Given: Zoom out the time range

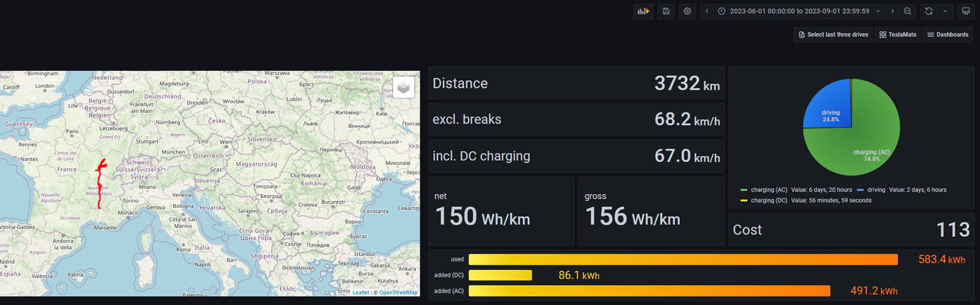Looking at the screenshot, I should (907, 11).
